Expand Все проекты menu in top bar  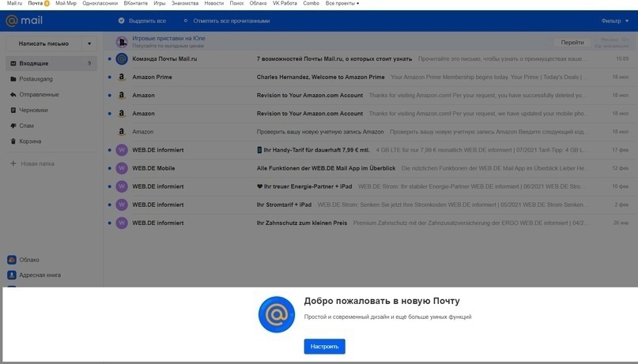point(342,4)
